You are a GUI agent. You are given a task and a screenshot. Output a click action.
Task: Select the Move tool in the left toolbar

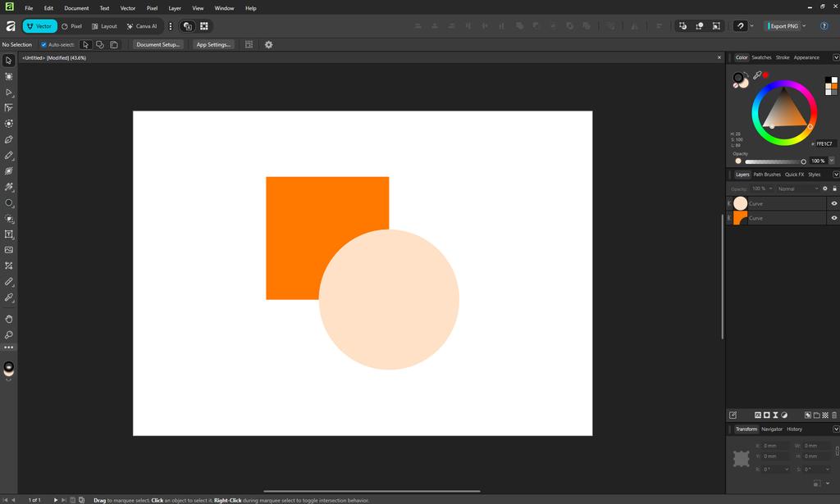(x=8, y=61)
